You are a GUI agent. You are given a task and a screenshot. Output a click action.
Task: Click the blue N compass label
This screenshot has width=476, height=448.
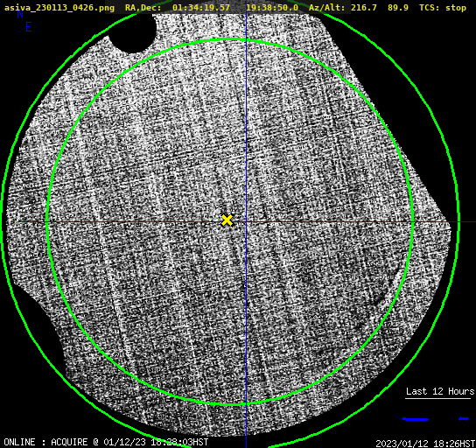click(20, 14)
